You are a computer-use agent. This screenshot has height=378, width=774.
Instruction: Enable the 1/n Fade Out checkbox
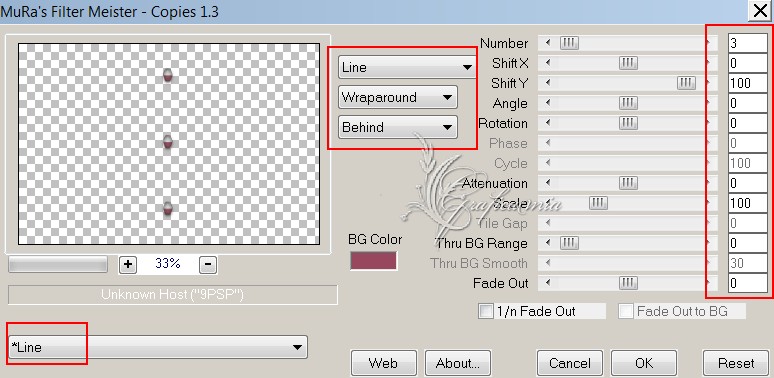tap(486, 311)
